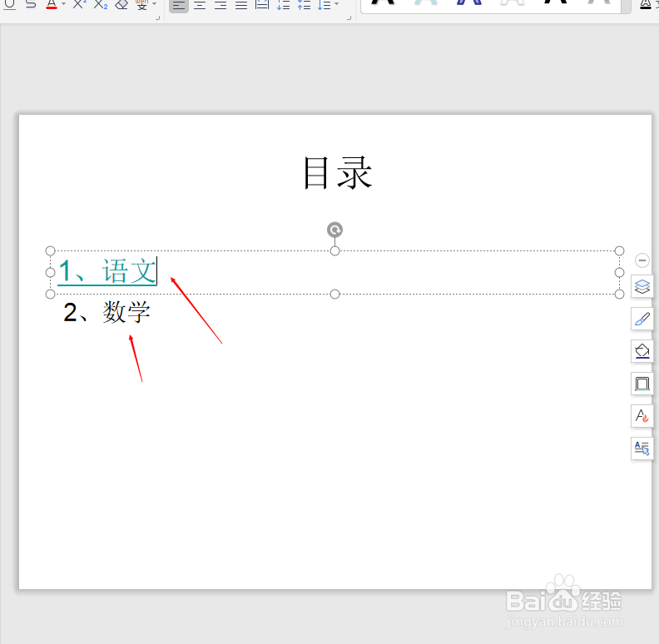Apply distributed alignment
The width and height of the screenshot is (659, 644).
(262, 5)
